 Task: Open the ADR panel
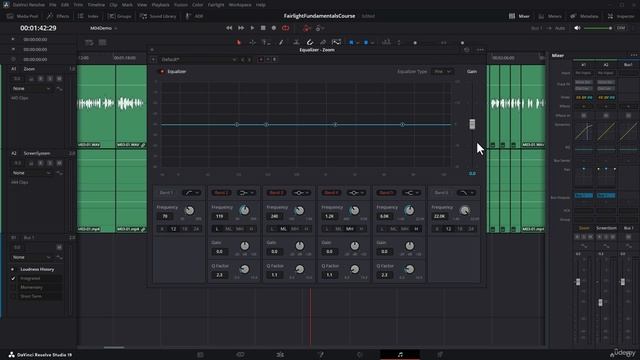[194, 16]
